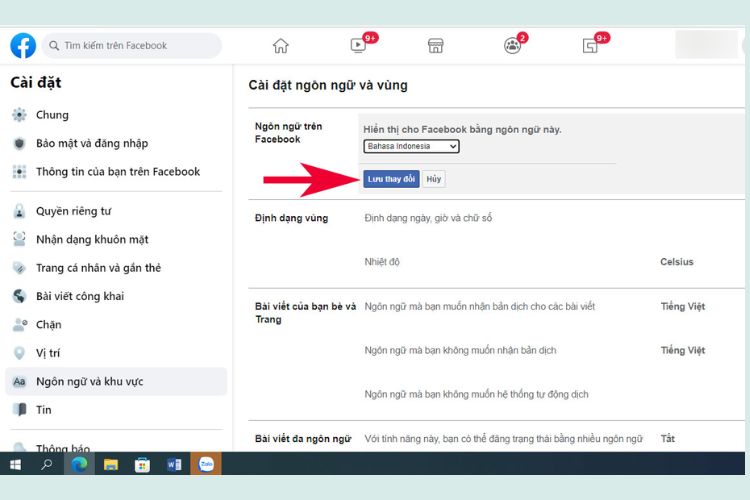Click the face recognition icon
Screen dimensions: 750x500
[x=19, y=239]
